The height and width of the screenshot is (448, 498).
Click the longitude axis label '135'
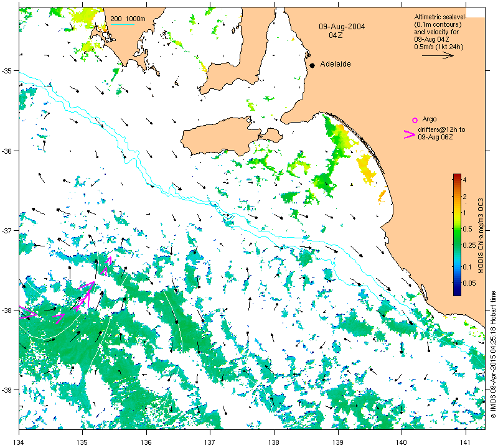coord(83,442)
